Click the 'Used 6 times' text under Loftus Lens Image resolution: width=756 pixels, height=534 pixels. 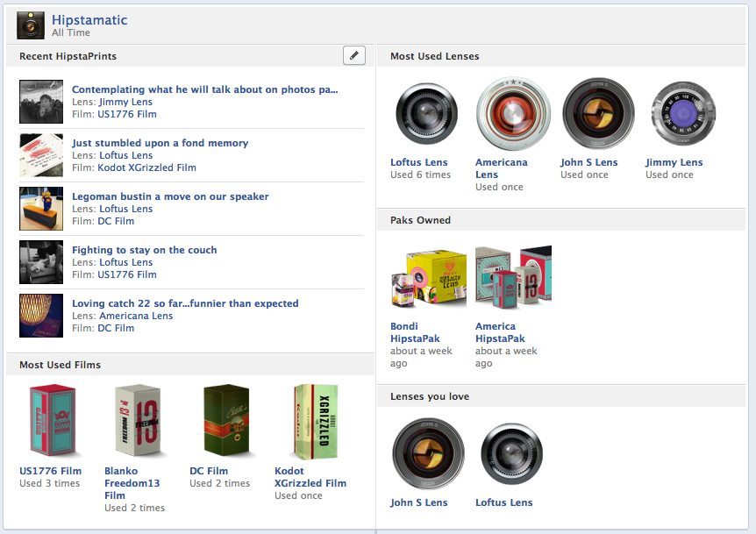pos(420,174)
